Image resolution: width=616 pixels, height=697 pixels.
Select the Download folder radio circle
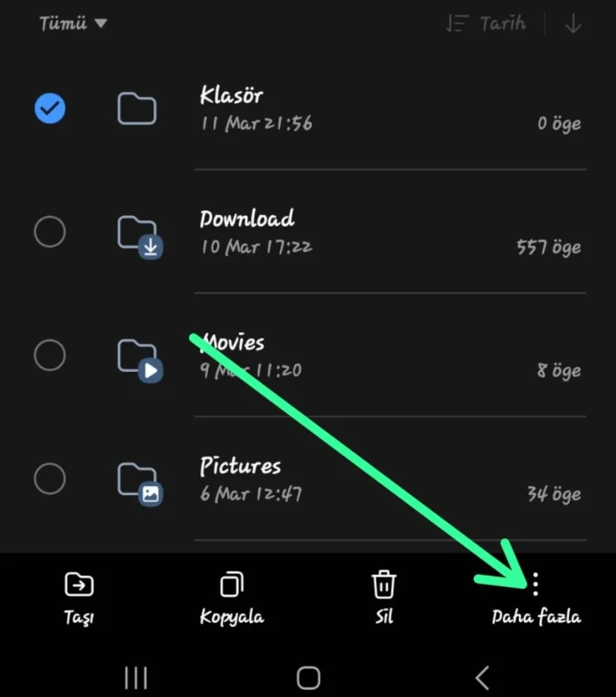point(50,232)
